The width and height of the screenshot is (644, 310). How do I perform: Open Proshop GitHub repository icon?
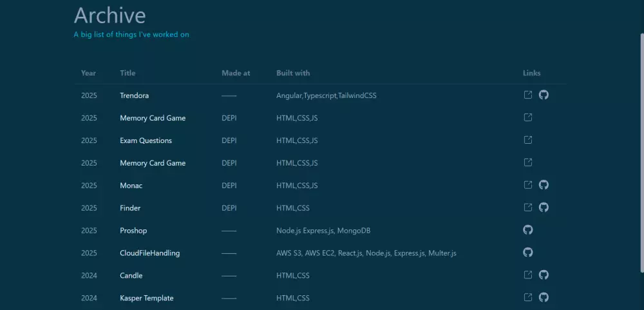[528, 230]
